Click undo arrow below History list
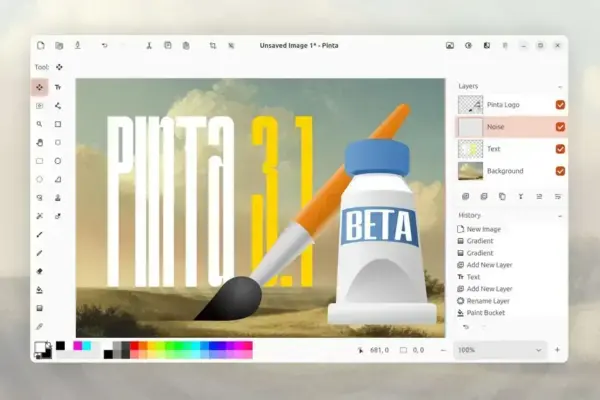600x400 pixels. [466, 327]
